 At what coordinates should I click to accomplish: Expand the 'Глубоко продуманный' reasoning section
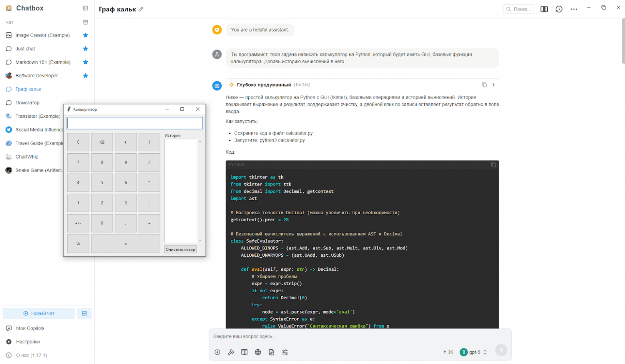pos(494,85)
